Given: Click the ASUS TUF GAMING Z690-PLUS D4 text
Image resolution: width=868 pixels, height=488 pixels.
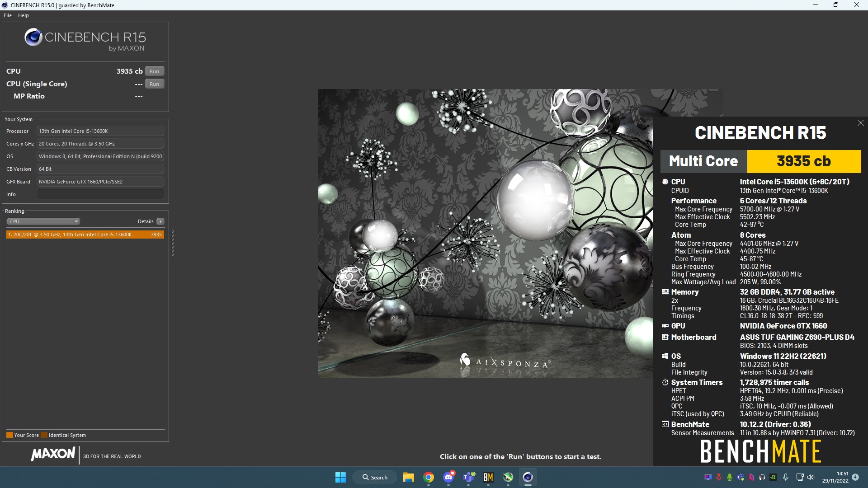Looking at the screenshot, I should point(797,337).
